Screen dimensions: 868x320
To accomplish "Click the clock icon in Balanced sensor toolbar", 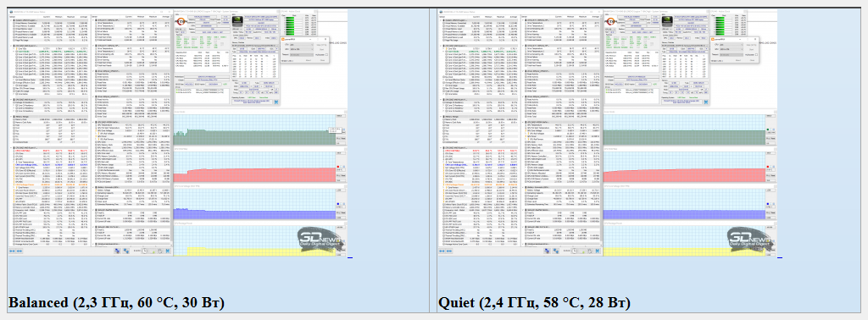I will click(144, 251).
